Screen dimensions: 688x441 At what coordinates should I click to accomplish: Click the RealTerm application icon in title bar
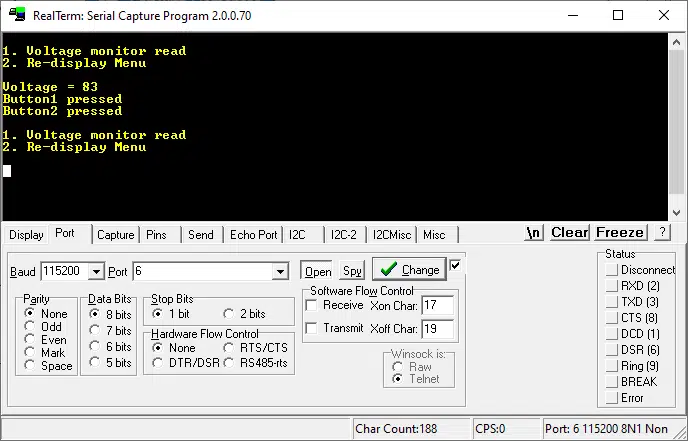17,15
